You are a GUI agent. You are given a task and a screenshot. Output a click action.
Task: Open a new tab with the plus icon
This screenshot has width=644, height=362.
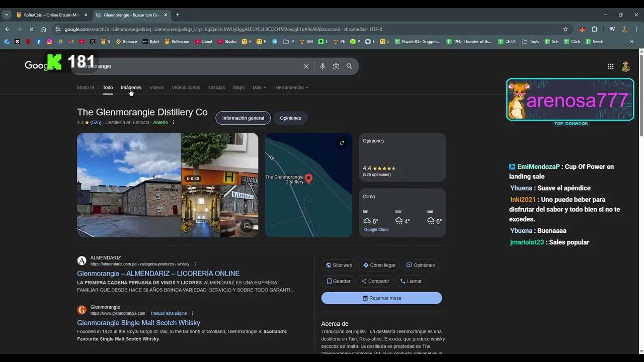tap(178, 15)
